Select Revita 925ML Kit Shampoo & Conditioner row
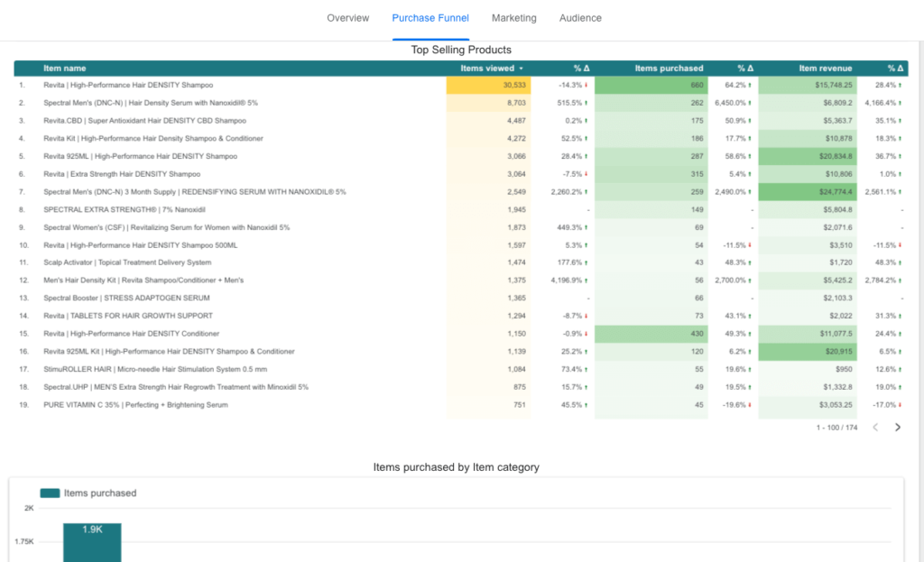The image size is (924, 562). pyautogui.click(x=461, y=352)
